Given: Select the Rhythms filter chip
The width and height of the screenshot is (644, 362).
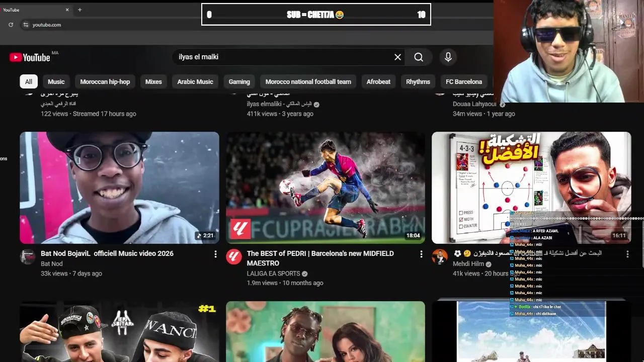Looking at the screenshot, I should [418, 81].
